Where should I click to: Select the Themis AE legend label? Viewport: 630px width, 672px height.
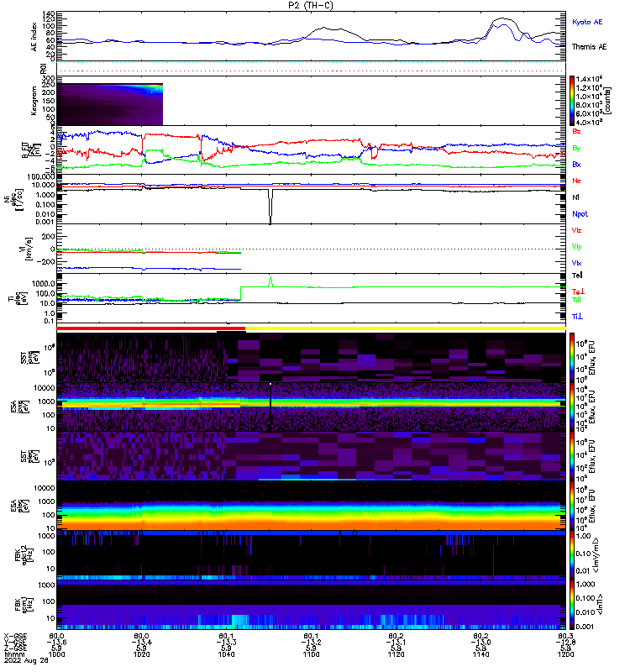(x=590, y=47)
